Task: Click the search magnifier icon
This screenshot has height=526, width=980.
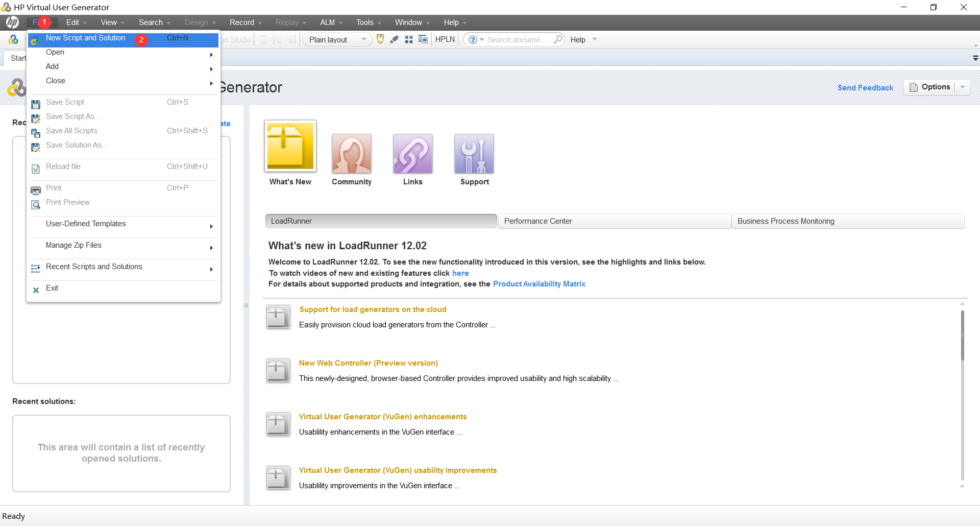Action: coord(558,39)
